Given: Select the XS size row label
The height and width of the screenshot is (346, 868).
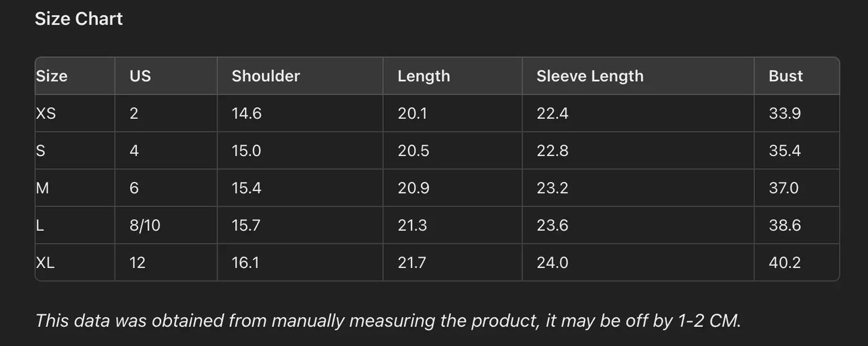Looking at the screenshot, I should coord(46,114).
